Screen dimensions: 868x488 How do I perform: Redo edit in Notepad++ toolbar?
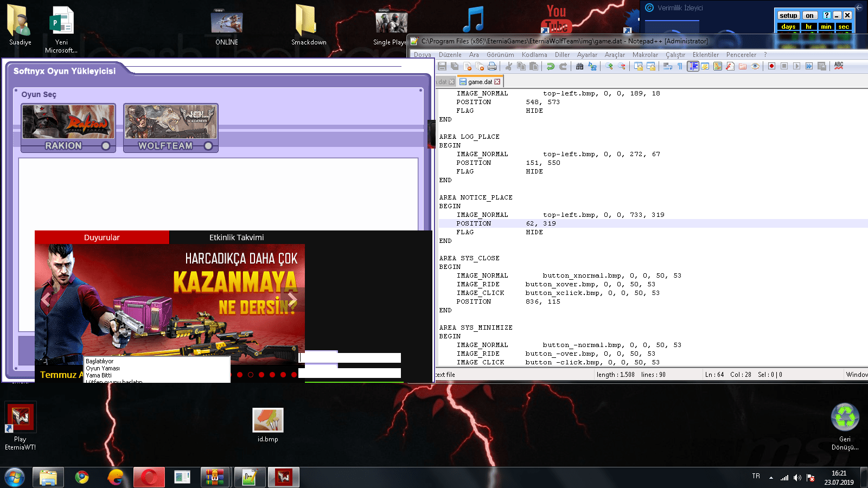tap(563, 66)
